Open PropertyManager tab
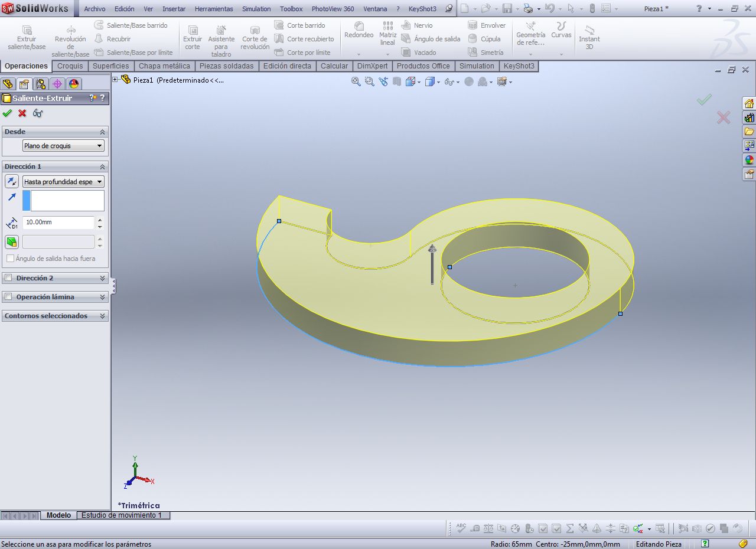 24,84
